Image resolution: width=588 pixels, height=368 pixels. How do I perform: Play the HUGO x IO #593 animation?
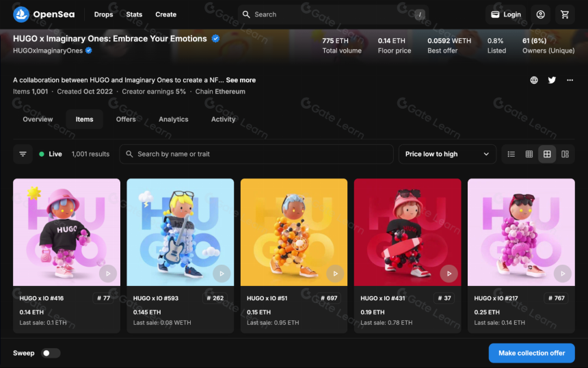[x=222, y=274]
